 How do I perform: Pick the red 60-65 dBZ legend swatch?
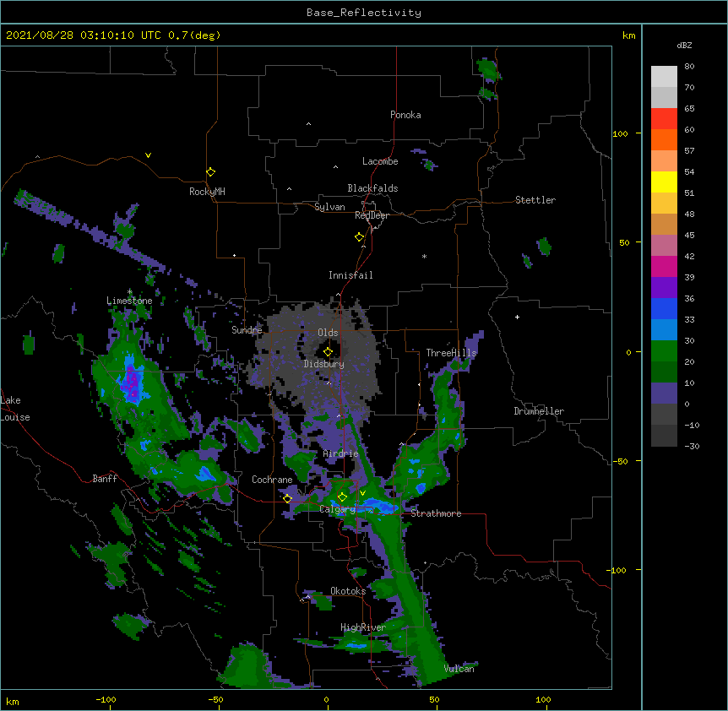tap(664, 119)
